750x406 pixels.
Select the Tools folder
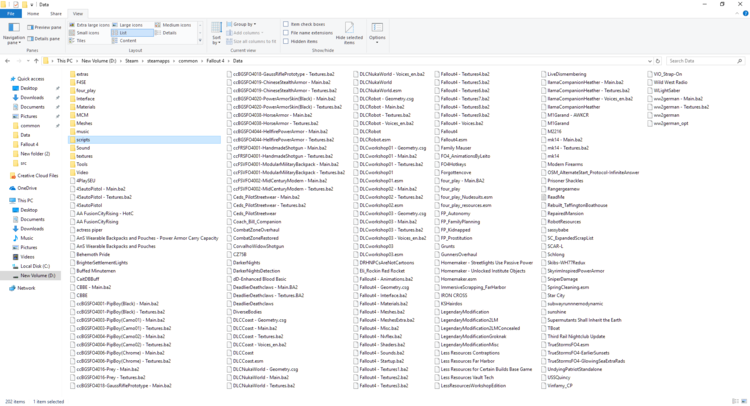tap(78, 164)
